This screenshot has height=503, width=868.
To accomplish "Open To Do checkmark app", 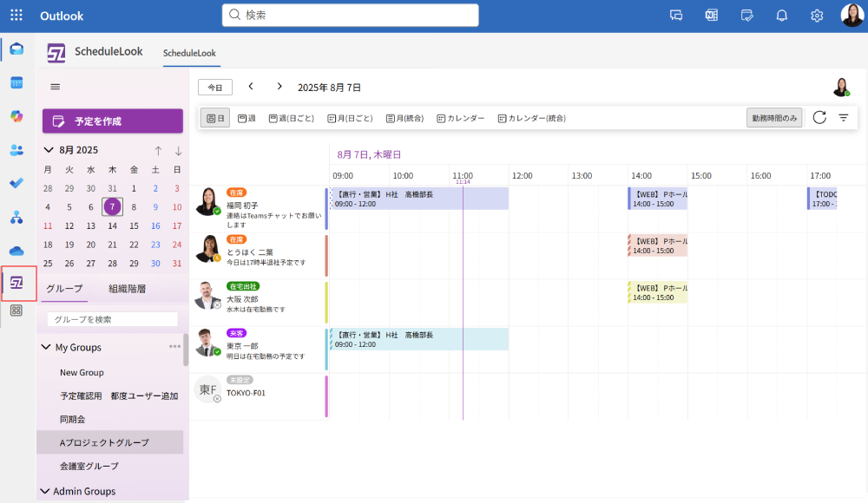I will [x=16, y=183].
